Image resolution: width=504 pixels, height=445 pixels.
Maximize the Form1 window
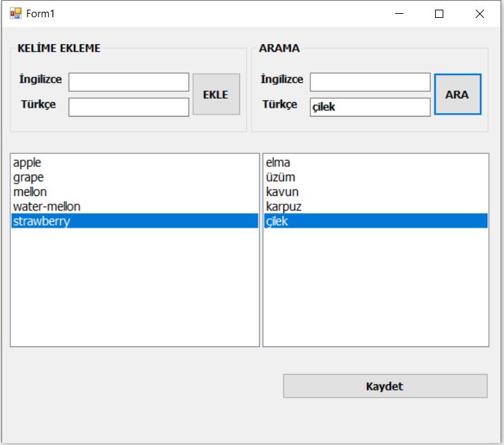coord(439,14)
